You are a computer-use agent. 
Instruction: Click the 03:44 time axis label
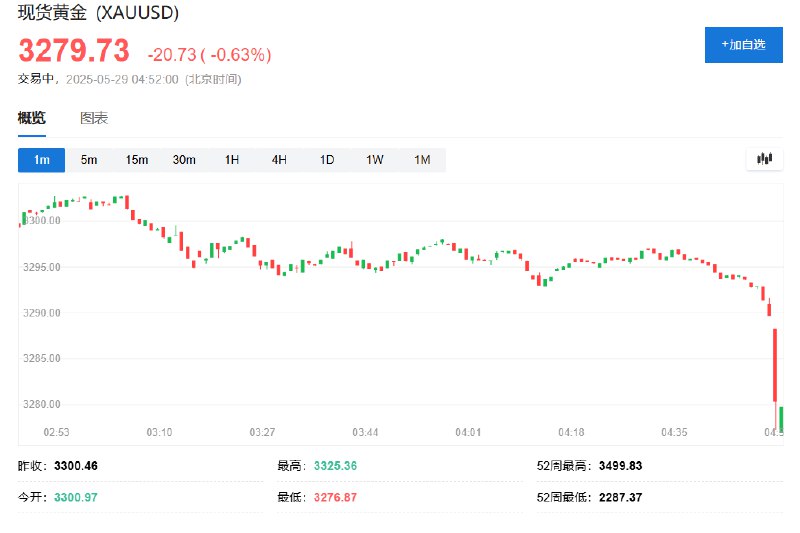[x=365, y=433]
